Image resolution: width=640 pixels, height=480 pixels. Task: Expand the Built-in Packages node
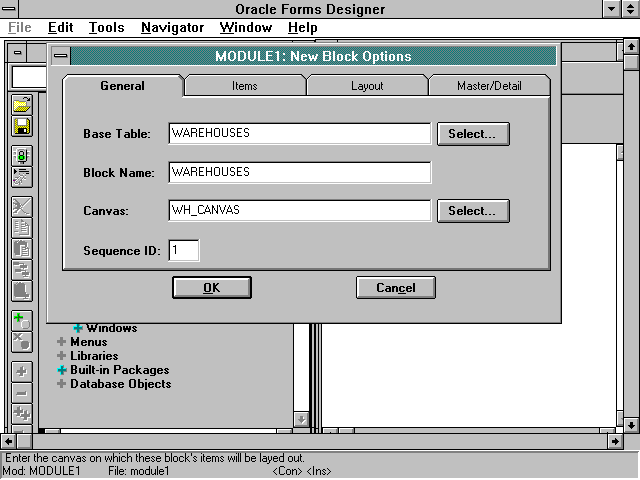click(x=62, y=370)
